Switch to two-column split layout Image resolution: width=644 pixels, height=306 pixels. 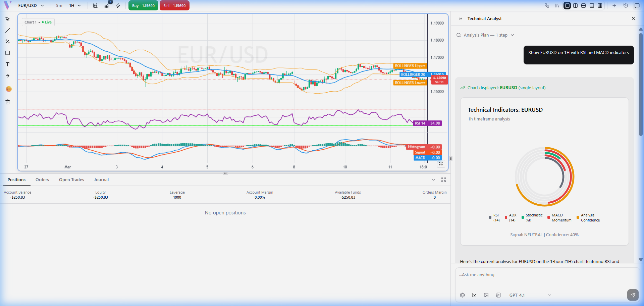(576, 6)
